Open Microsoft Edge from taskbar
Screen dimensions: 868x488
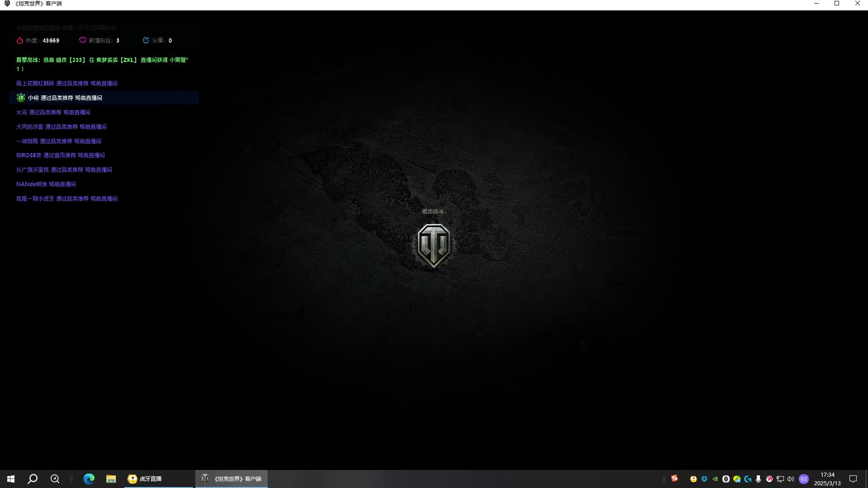89,479
